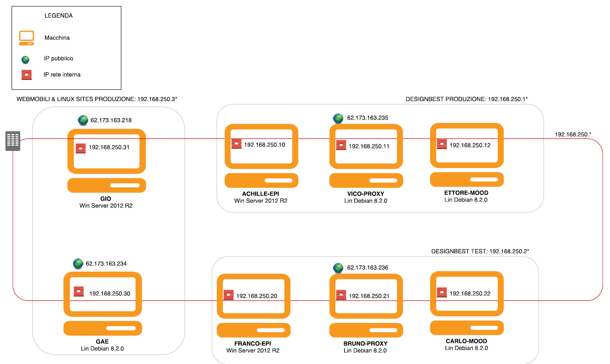The width and height of the screenshot is (610, 364).
Task: Select the IP pubblico globe in legend
Action: pyautogui.click(x=25, y=59)
